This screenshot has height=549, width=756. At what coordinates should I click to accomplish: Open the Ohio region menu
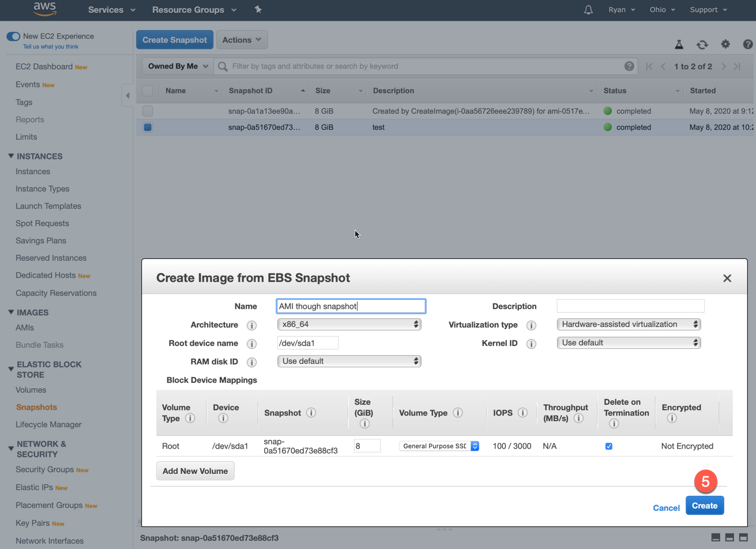tap(662, 10)
